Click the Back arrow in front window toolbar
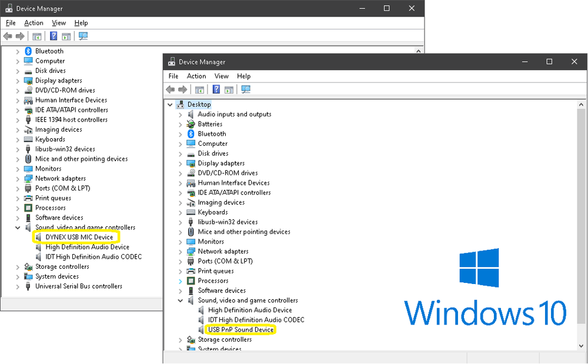The width and height of the screenshot is (588, 364). pyautogui.click(x=171, y=89)
